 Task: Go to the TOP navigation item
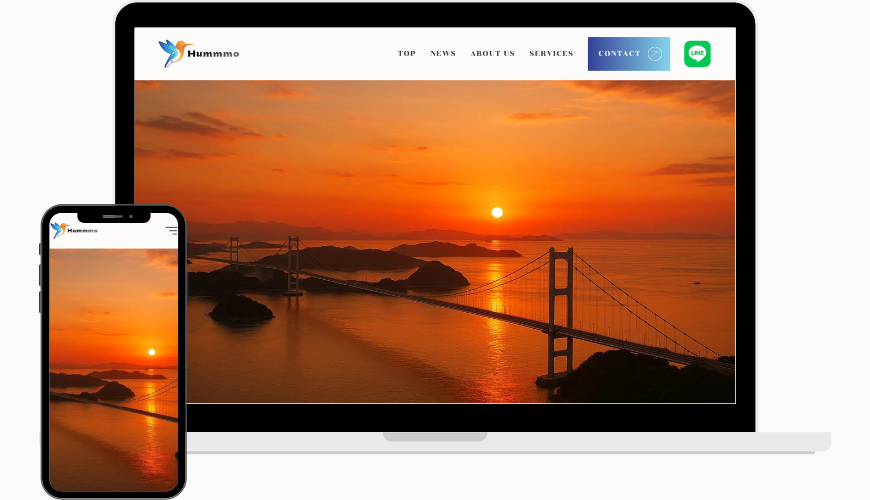pos(407,53)
